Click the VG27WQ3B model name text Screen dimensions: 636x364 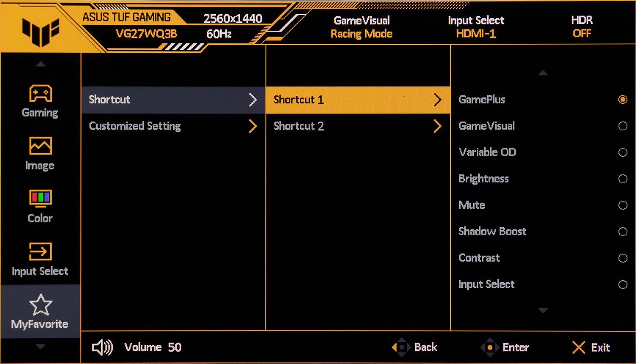[x=146, y=34]
